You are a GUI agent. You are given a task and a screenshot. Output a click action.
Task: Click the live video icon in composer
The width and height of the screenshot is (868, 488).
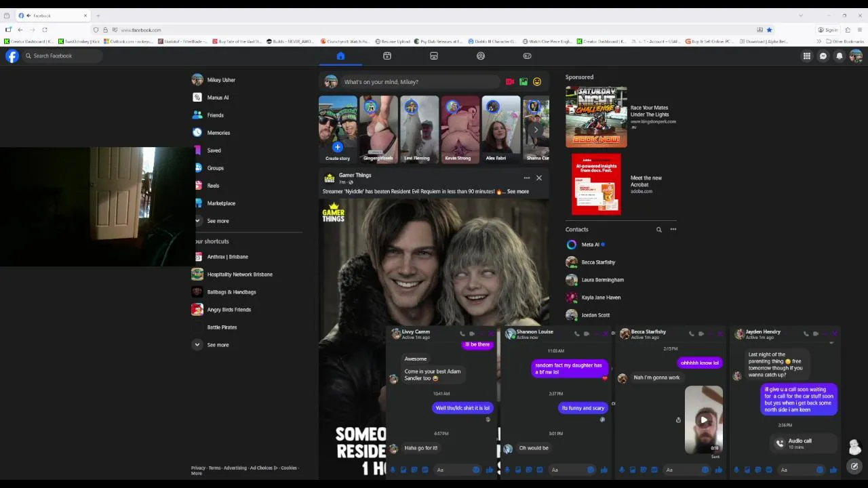(510, 82)
